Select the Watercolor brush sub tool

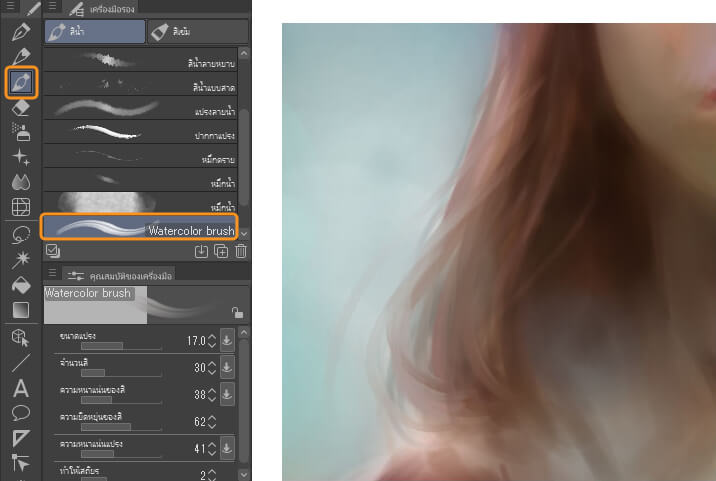[x=139, y=229]
